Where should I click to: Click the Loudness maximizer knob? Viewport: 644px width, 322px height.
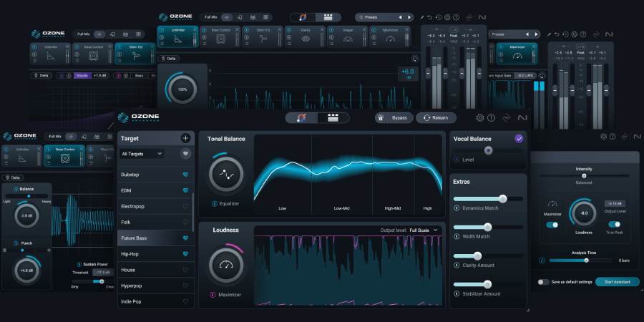pos(226,265)
